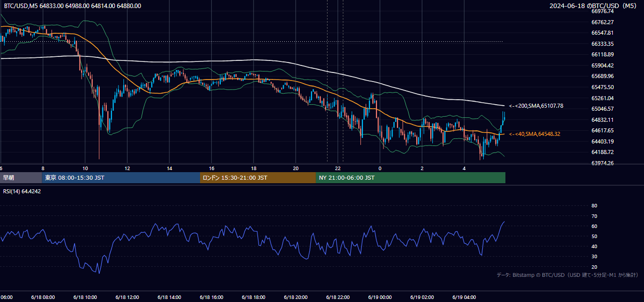Click price axis value 65046.57

tap(603, 109)
